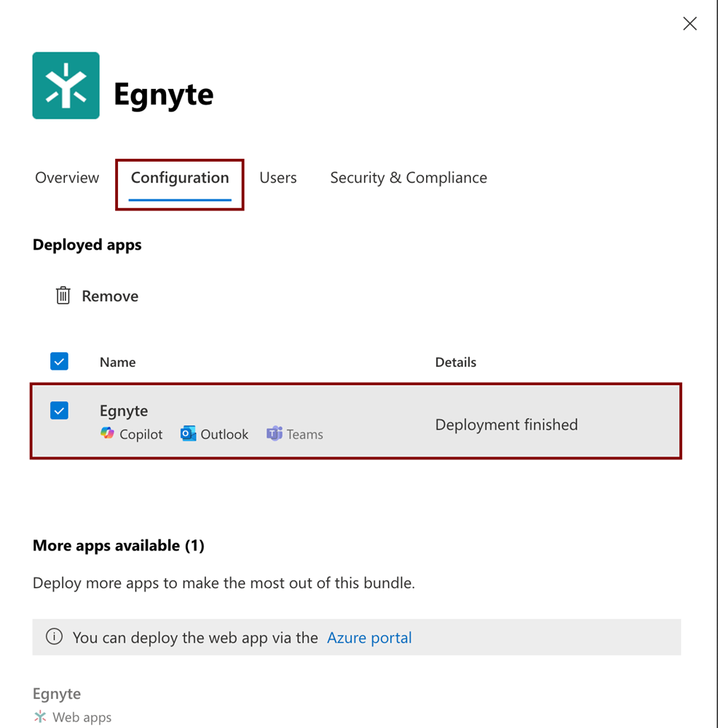Close the Egnyte details panel

point(690,23)
